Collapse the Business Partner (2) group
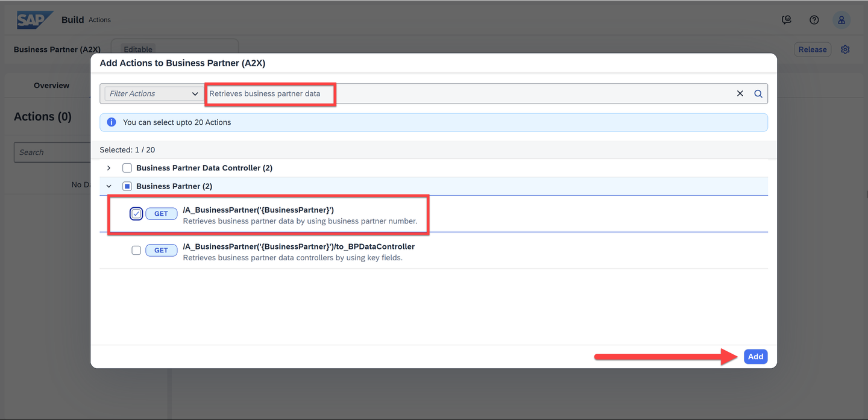This screenshot has height=420, width=868. point(109,186)
